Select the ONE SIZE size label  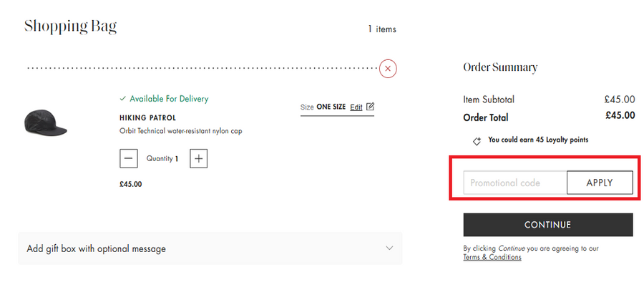[x=331, y=107]
